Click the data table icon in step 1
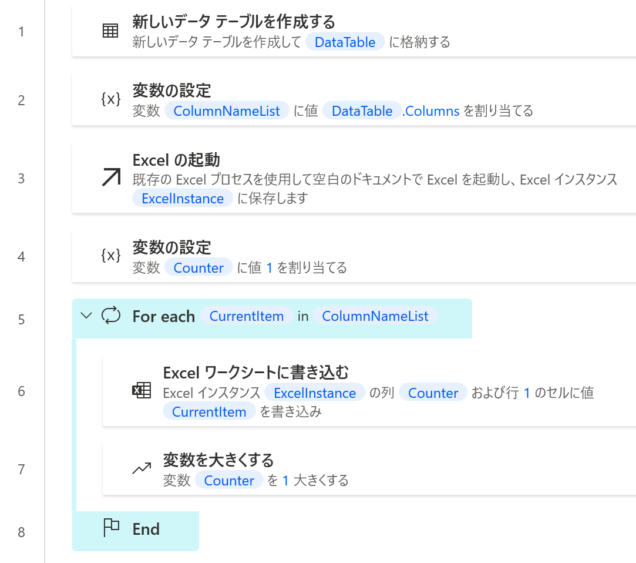Screen dimensions: 636x563 click(x=110, y=31)
